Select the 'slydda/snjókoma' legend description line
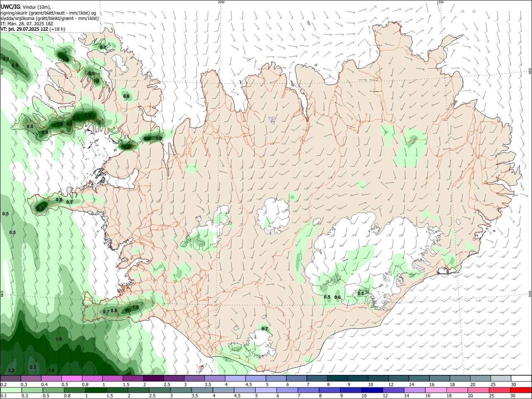The width and height of the screenshot is (532, 399). (49, 18)
